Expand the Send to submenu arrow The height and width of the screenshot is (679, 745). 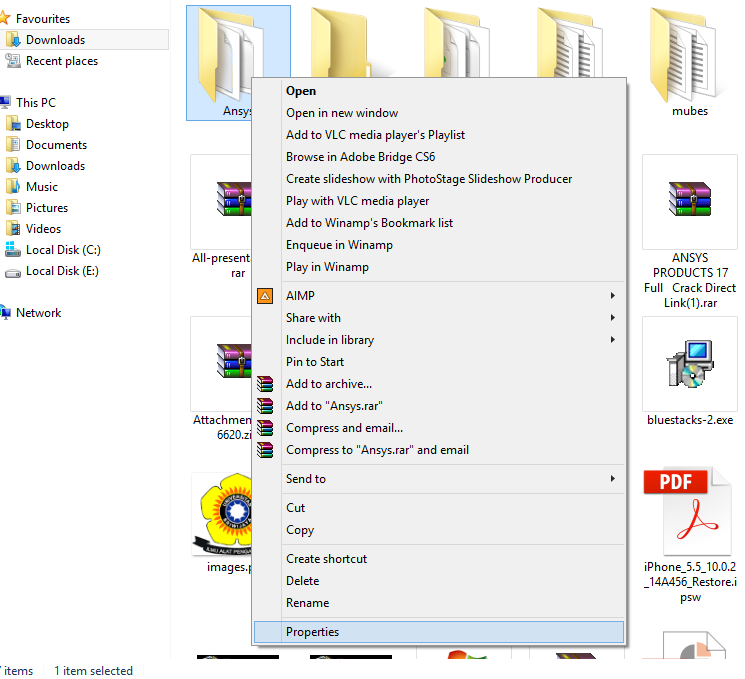pos(612,479)
